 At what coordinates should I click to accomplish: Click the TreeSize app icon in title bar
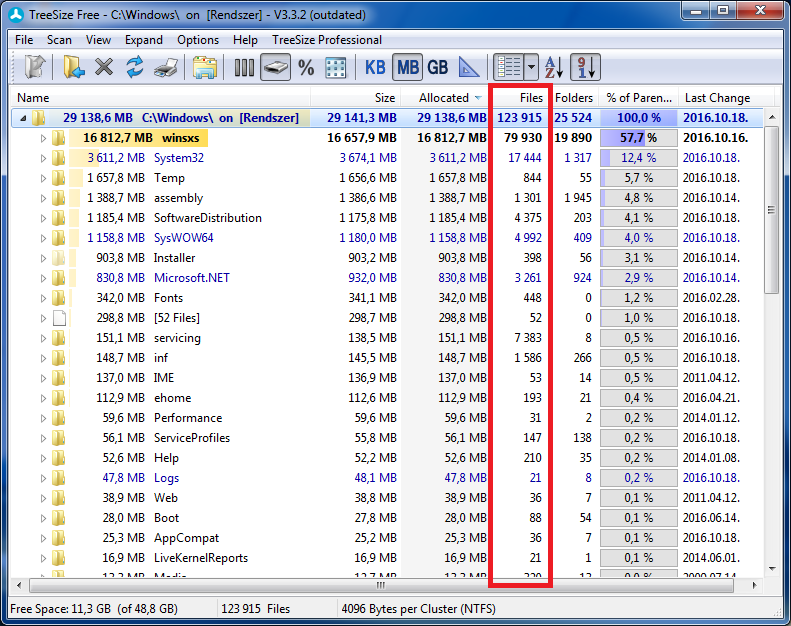[x=16, y=15]
